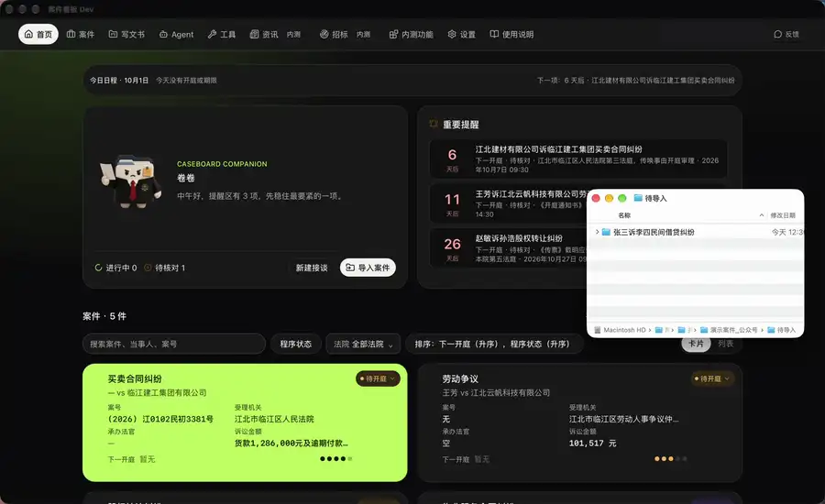
Task: Open reminder 江北建材有限公司诉临江建工集团买卖合同纠纷
Action: tap(578, 159)
